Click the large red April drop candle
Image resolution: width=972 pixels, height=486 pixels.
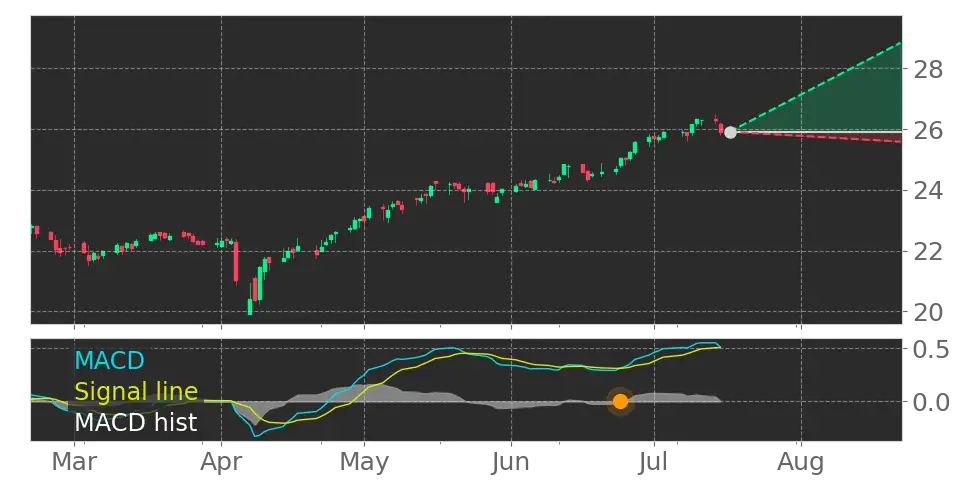pos(236,262)
